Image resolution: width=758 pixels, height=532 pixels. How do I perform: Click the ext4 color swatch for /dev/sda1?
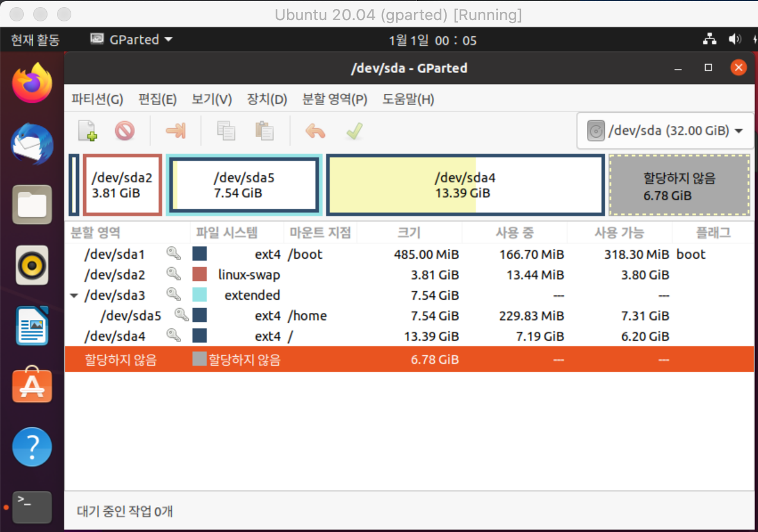pyautogui.click(x=200, y=255)
